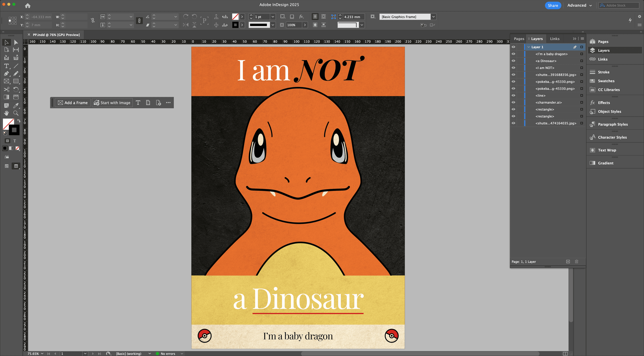Open the Advanced workspace switcher

click(579, 5)
